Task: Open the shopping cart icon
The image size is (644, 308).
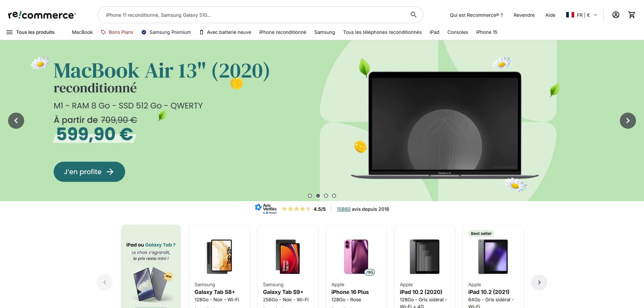Action: [x=632, y=15]
